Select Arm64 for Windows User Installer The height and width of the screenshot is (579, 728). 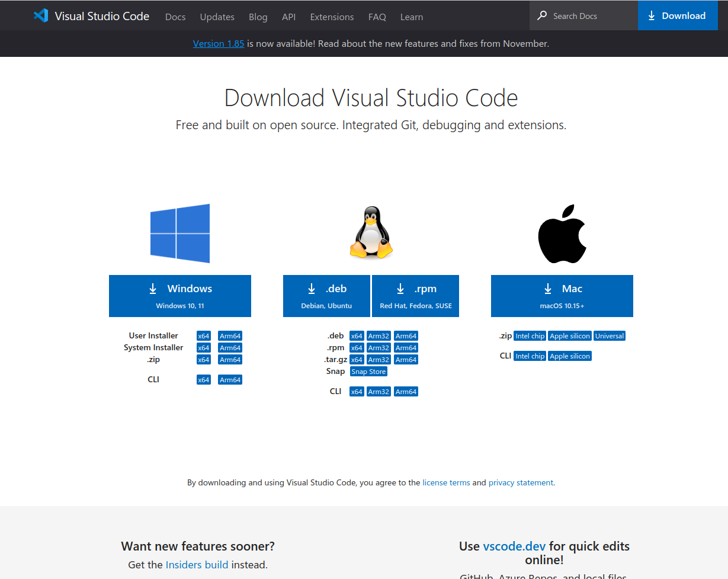click(x=230, y=336)
